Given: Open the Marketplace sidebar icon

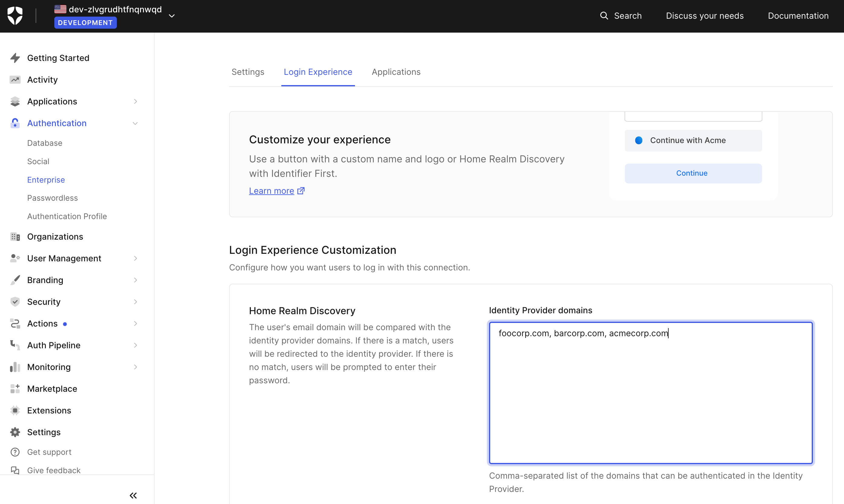Looking at the screenshot, I should tap(15, 388).
